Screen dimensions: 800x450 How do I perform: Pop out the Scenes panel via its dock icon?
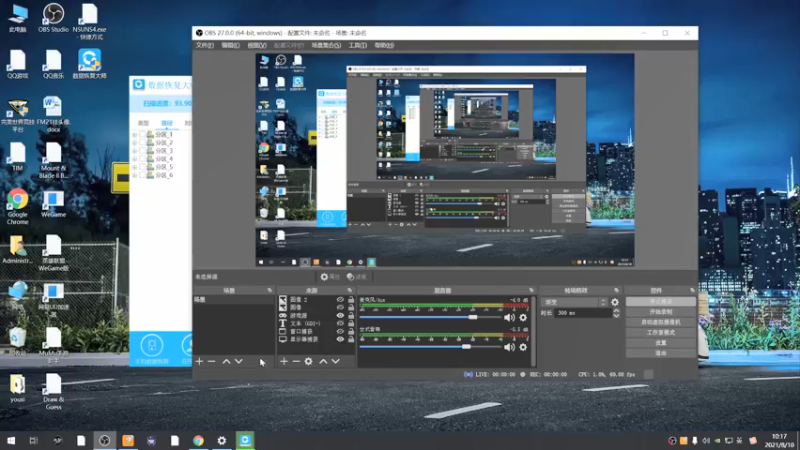point(269,290)
